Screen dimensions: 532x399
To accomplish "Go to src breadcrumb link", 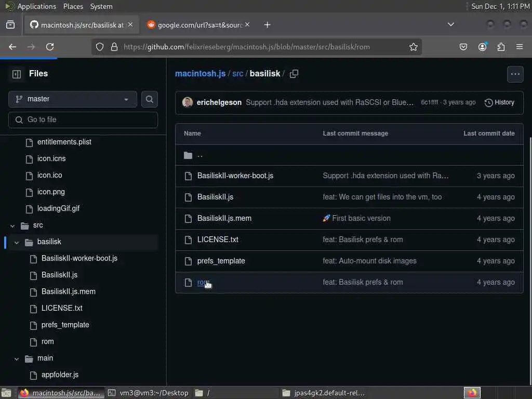I will pos(237,74).
